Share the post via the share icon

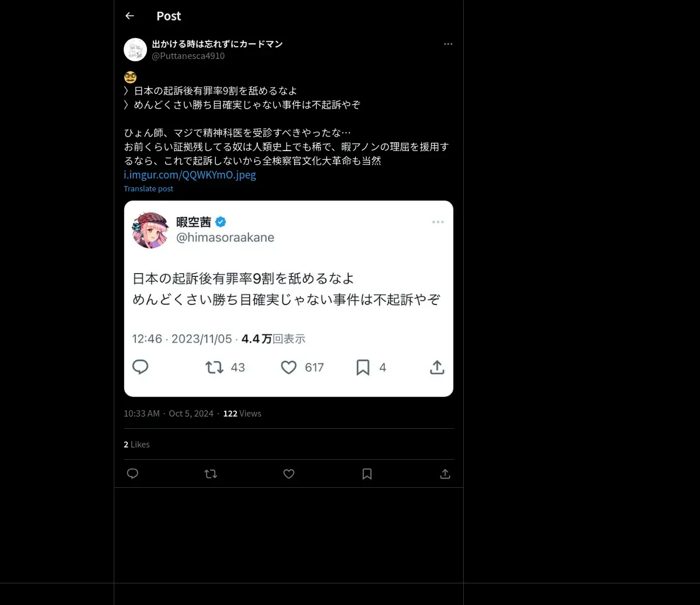click(x=445, y=474)
